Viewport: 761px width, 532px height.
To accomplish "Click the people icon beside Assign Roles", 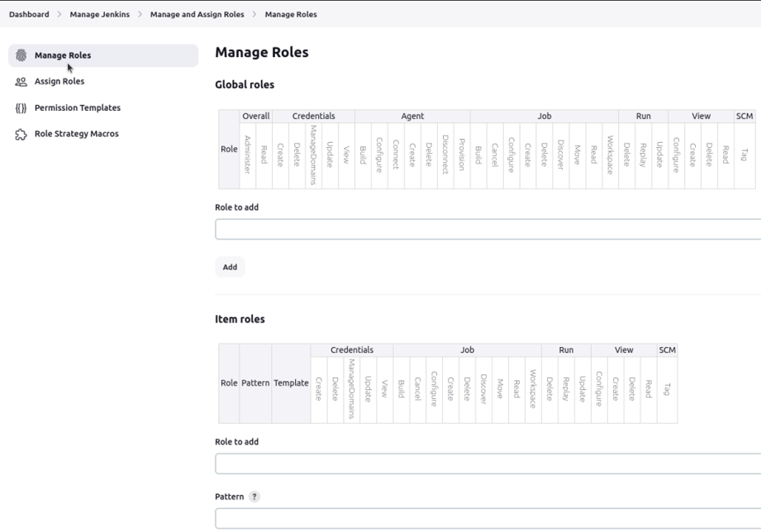I will [x=21, y=82].
